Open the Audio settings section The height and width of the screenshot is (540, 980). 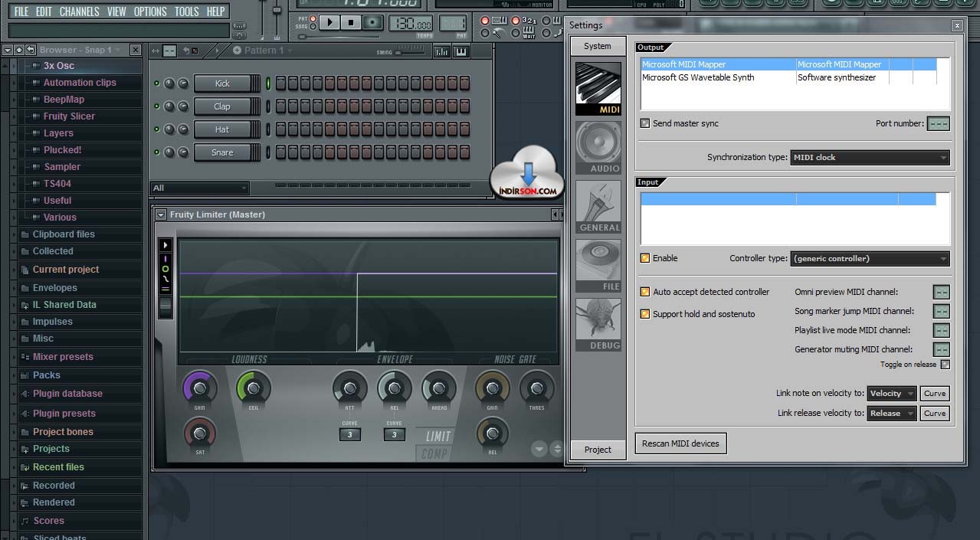(x=598, y=147)
